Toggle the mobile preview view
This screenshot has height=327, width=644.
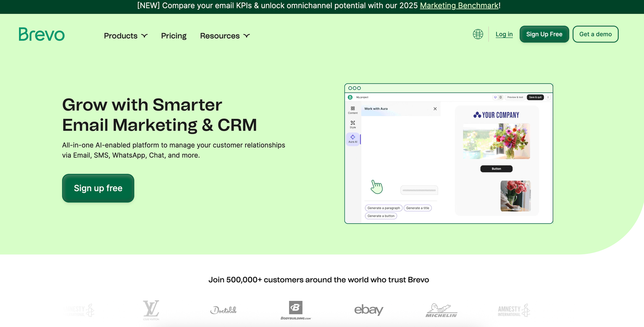click(501, 97)
